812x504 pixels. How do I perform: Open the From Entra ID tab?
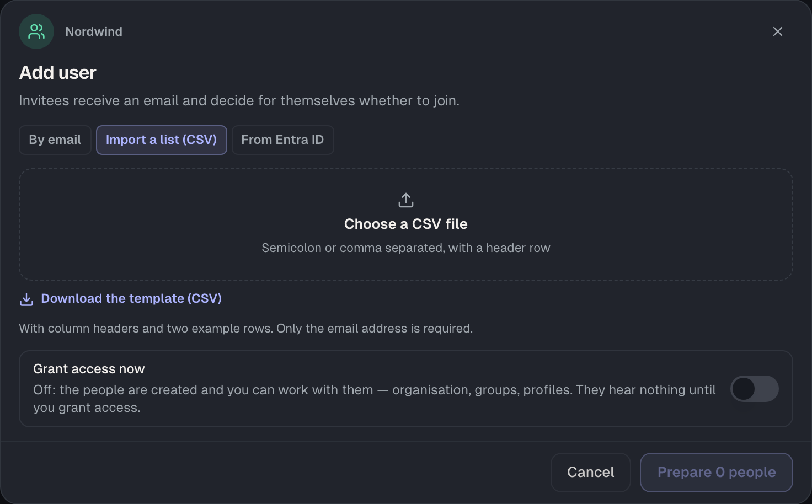click(282, 140)
